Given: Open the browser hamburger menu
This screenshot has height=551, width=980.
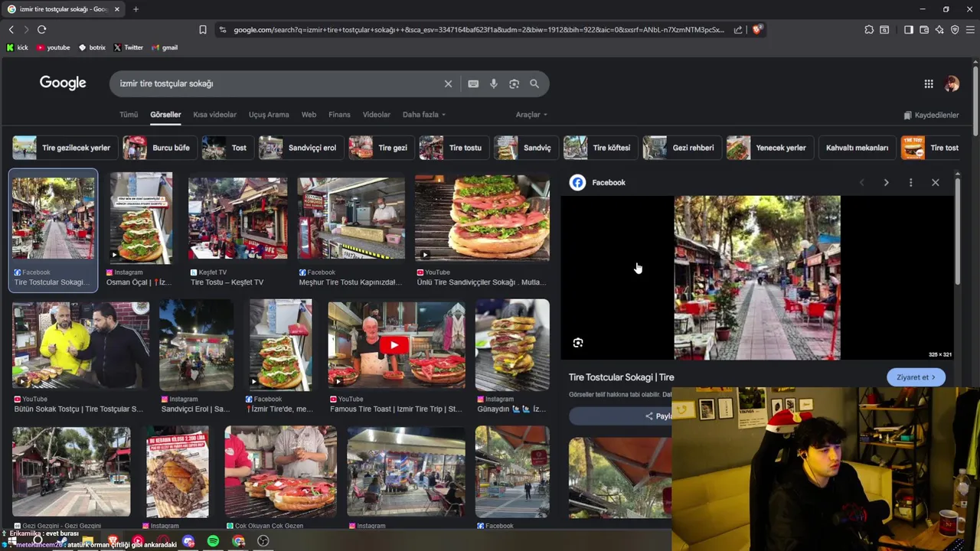Looking at the screenshot, I should (x=969, y=30).
